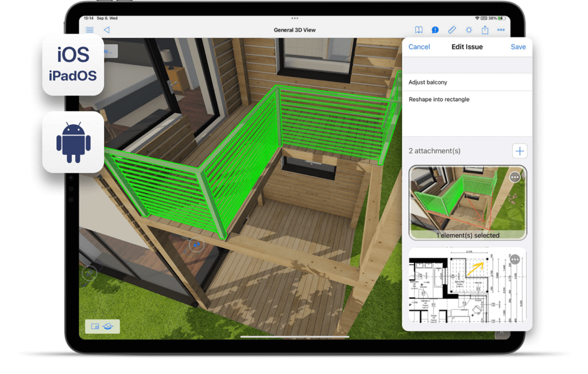Image resolution: width=588 pixels, height=374 pixels.
Task: Open the book/library icon in toolbar
Action: [419, 30]
